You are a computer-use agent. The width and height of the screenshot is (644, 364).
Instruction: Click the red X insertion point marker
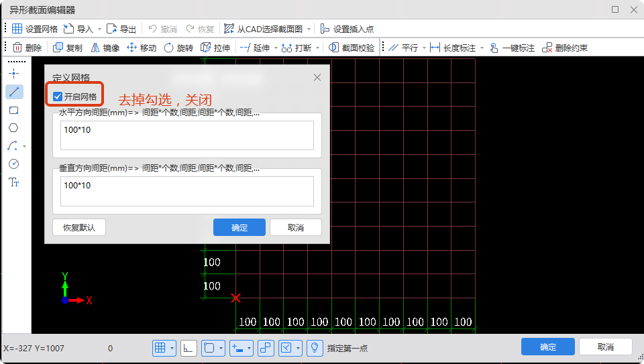[x=235, y=298]
